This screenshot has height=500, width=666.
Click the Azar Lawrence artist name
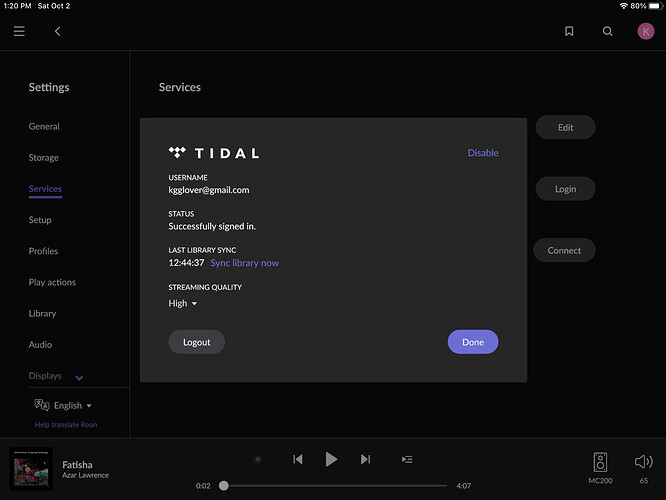[85, 475]
